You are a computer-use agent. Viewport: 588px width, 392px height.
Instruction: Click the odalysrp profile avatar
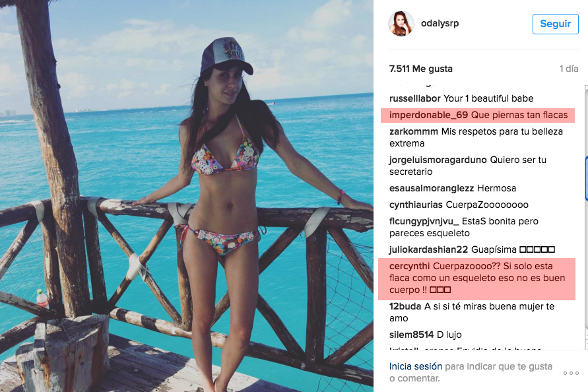(x=401, y=24)
